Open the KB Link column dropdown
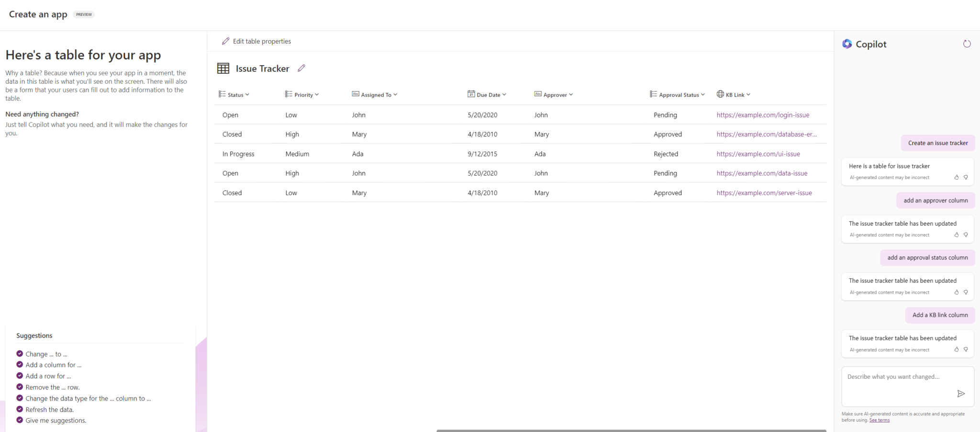The width and height of the screenshot is (980, 432). click(x=748, y=95)
